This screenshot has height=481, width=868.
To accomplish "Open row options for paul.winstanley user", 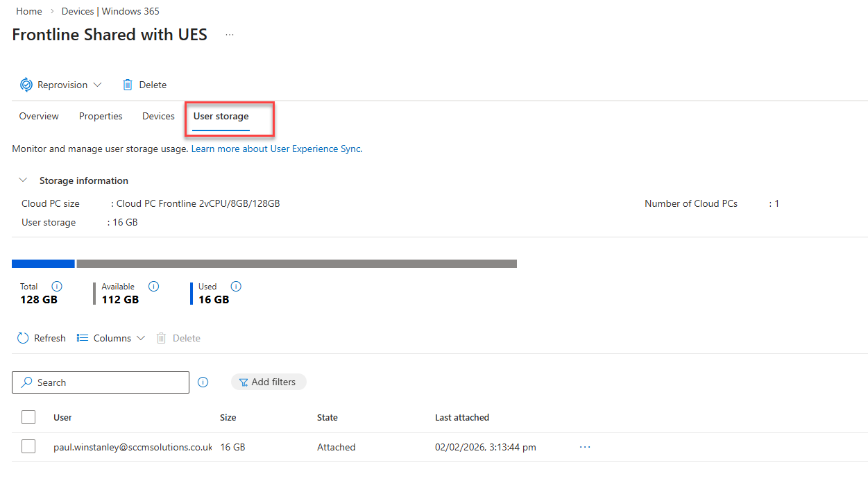I will [x=585, y=447].
